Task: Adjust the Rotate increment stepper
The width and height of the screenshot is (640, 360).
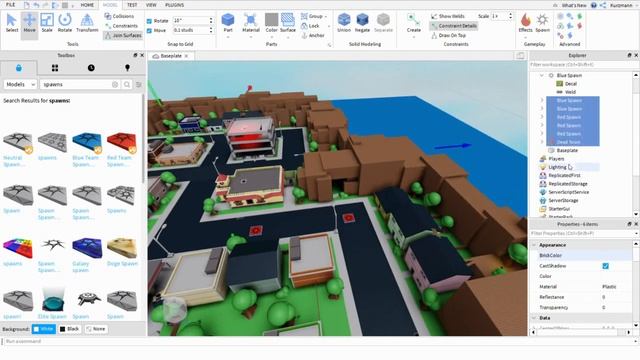Action: 211,20
